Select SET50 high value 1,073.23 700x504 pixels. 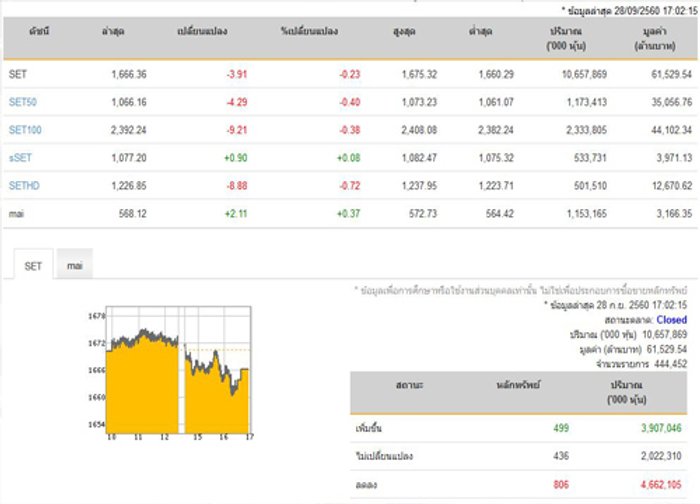tap(419, 102)
